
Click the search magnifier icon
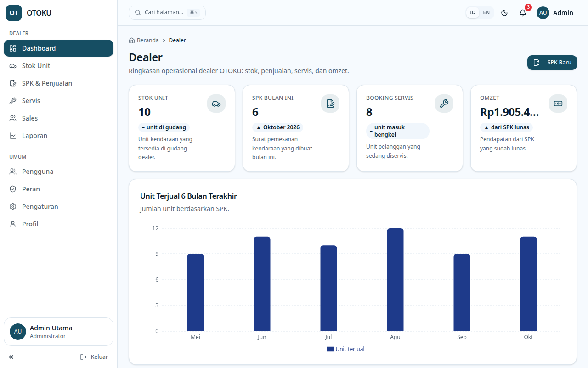138,12
